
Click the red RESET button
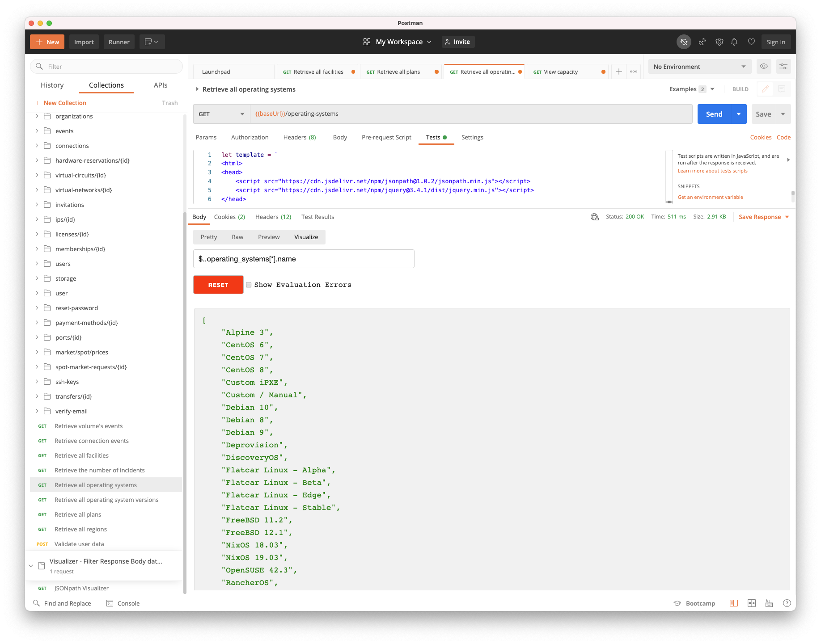coord(218,285)
